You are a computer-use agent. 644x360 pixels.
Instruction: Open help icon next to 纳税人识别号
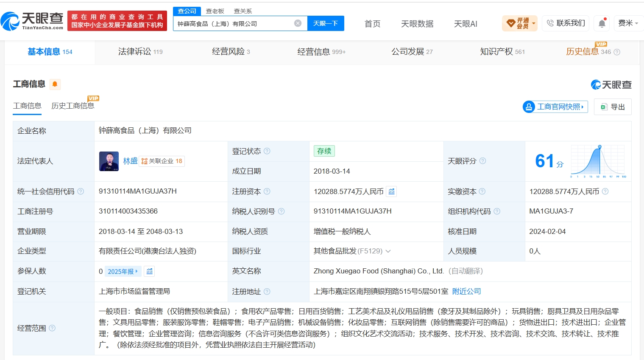281,211
